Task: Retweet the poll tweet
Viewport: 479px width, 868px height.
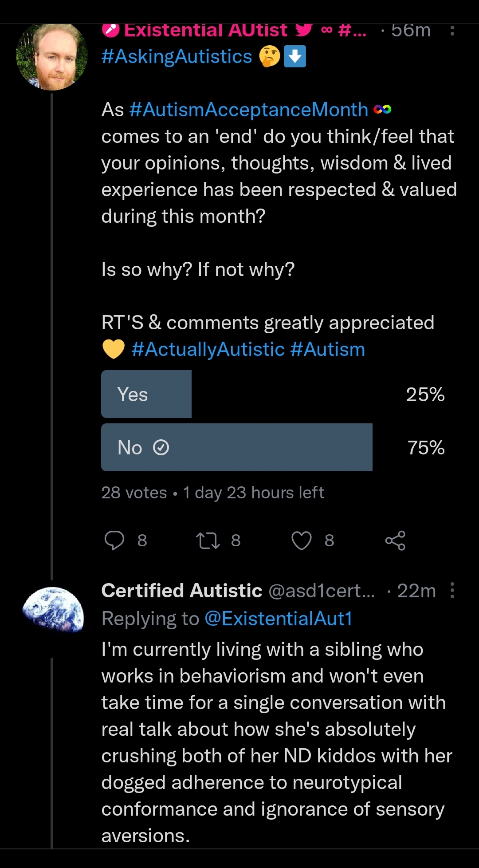Action: point(208,540)
